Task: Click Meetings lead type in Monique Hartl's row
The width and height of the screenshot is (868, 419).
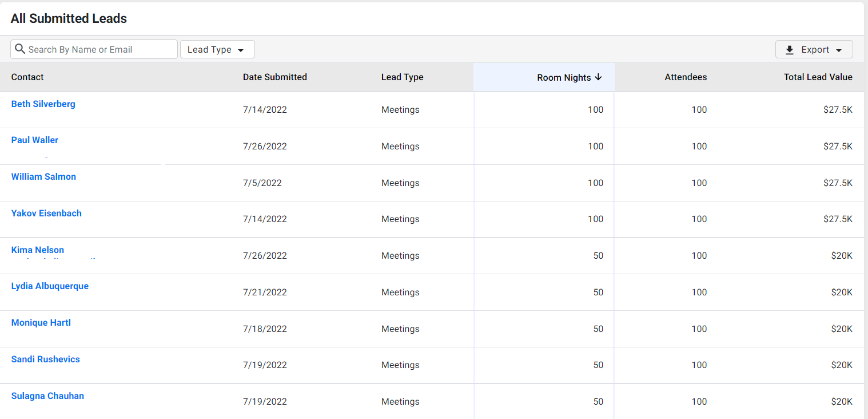Action: point(400,329)
